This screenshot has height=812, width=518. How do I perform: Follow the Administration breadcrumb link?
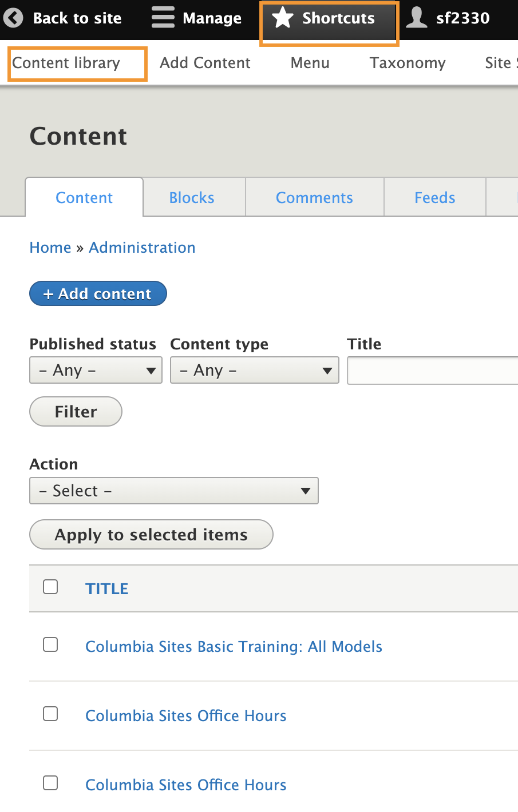tap(142, 248)
